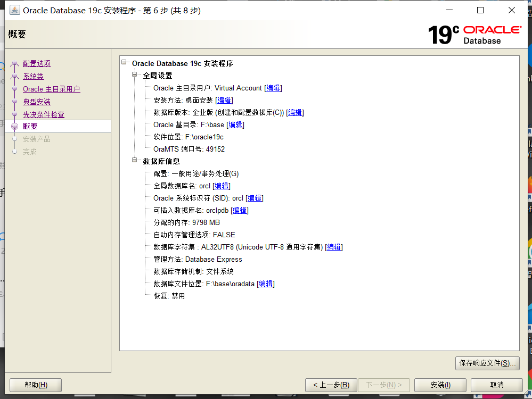
Task: Select the OraMTS 端口号: 49152 row
Action: (189, 149)
